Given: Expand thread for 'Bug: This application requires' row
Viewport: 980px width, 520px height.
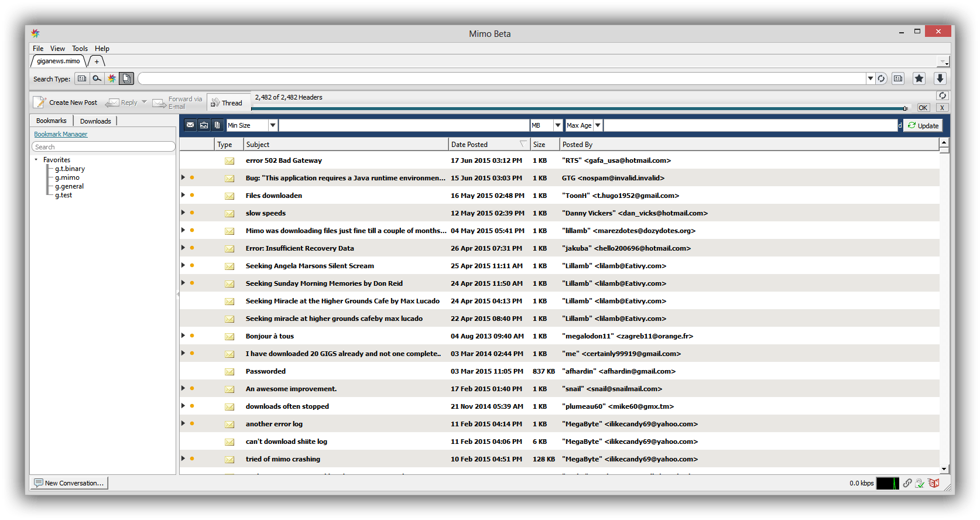Looking at the screenshot, I should pyautogui.click(x=183, y=177).
